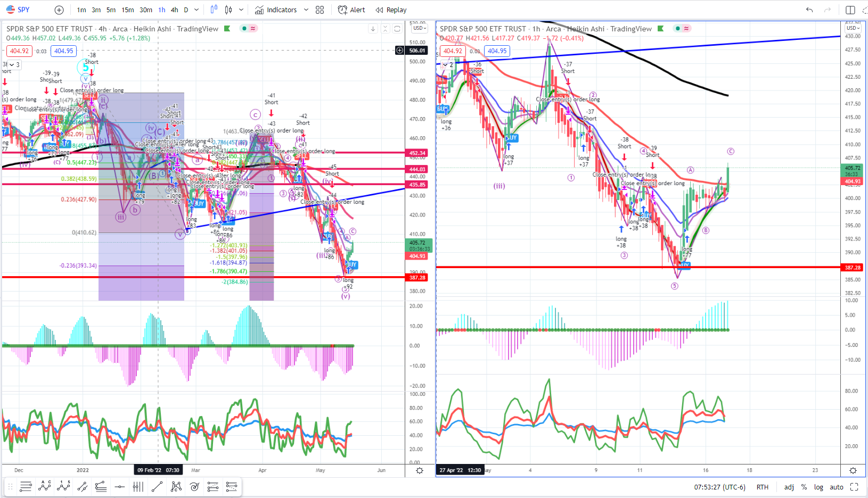The height and width of the screenshot is (498, 868).
Task: Click the RTH session button
Action: tap(763, 487)
